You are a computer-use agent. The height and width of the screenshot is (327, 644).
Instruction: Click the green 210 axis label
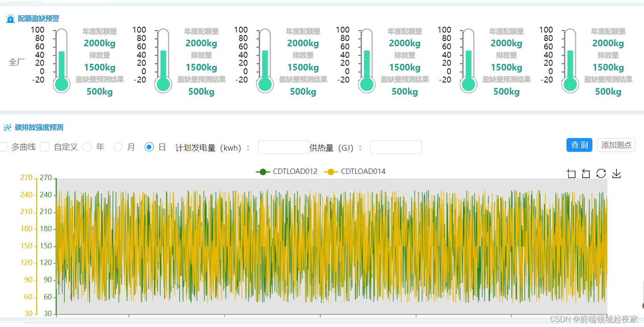pyautogui.click(x=46, y=212)
